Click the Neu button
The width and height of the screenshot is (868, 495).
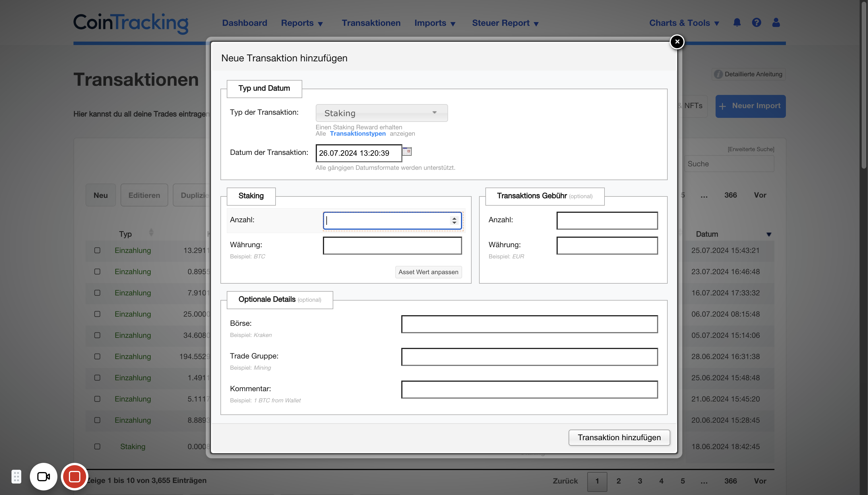(101, 195)
